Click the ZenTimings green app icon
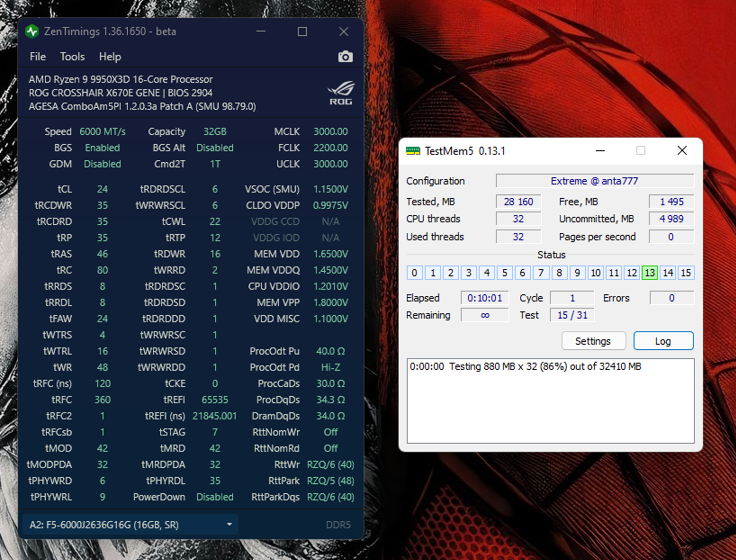The height and width of the screenshot is (560, 736). coord(32,31)
